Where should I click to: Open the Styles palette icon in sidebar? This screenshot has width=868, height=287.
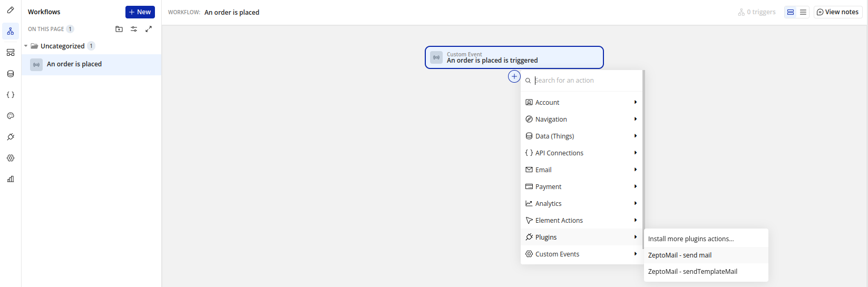coord(11,116)
